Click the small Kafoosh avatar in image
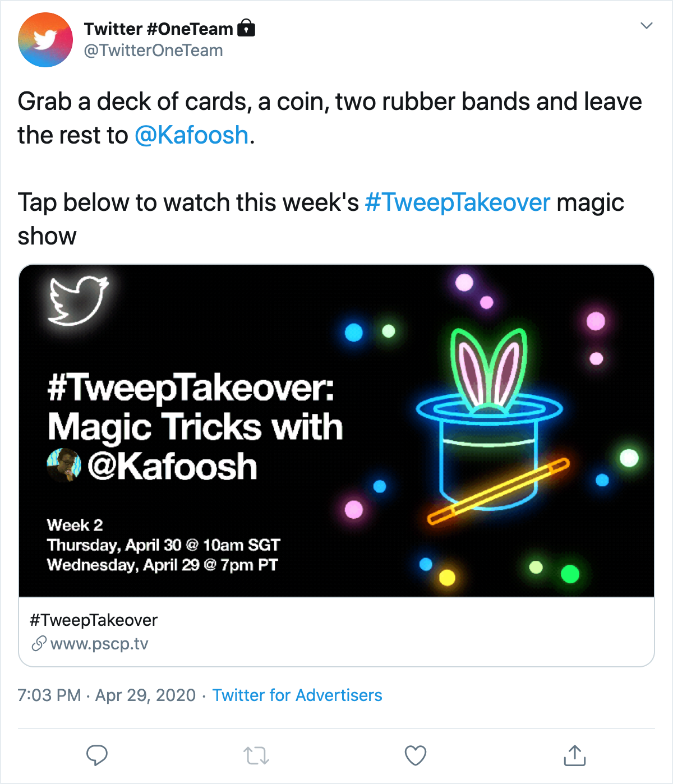 64,465
